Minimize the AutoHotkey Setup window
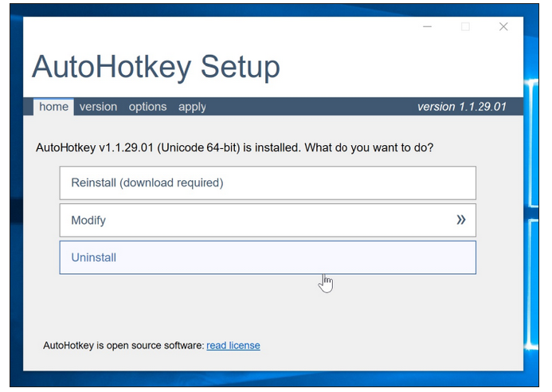Image resolution: width=552 pixels, height=392 pixels. [428, 27]
